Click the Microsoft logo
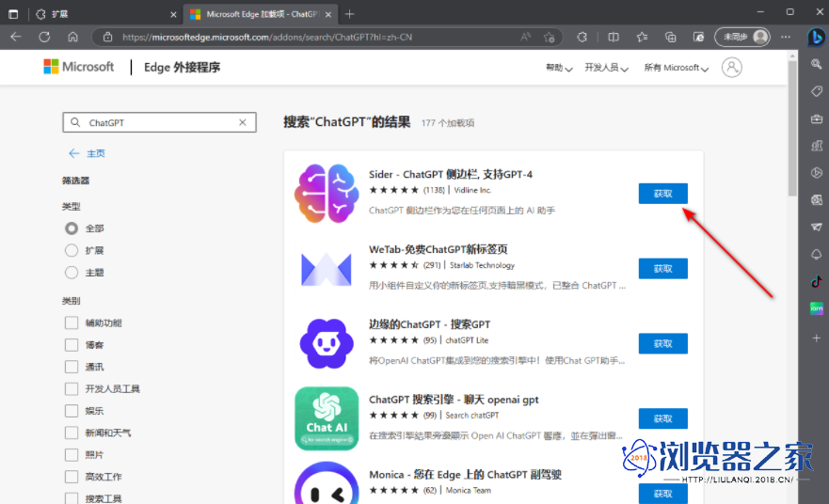The image size is (829, 504). coord(78,67)
